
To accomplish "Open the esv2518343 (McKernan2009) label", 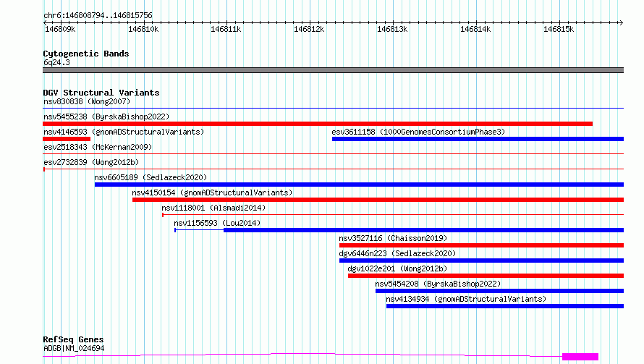I will pos(98,147).
